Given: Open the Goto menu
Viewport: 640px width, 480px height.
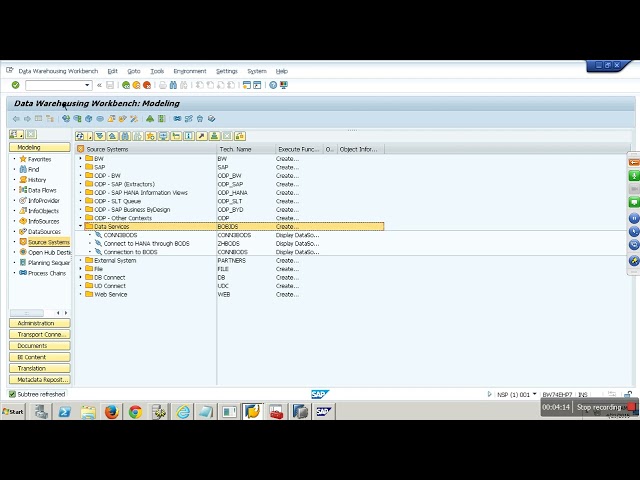Looking at the screenshot, I should pyautogui.click(x=133, y=71).
